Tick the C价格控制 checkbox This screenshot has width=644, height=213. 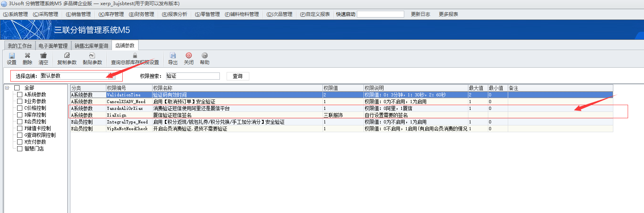pos(20,108)
